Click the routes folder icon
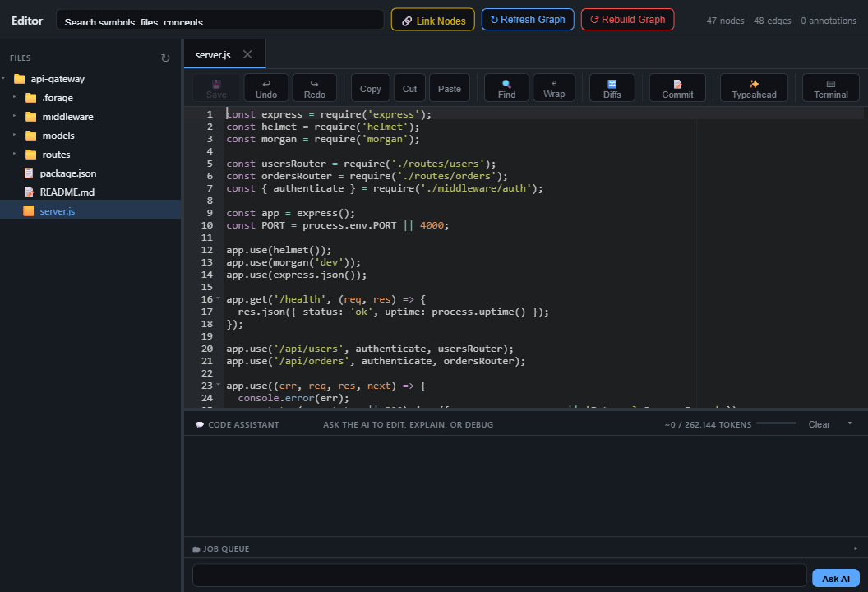868x592 pixels. tap(31, 154)
